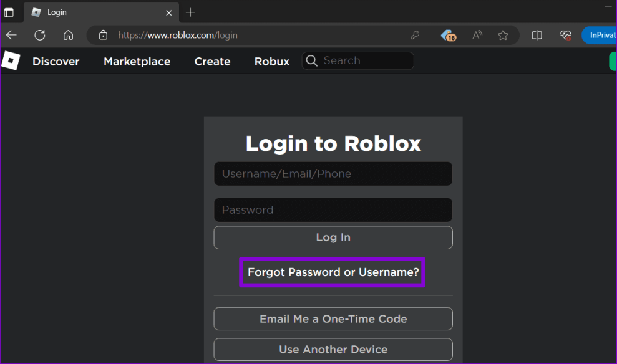Click the Username/Email/Phone field
617x364 pixels.
pyautogui.click(x=333, y=174)
